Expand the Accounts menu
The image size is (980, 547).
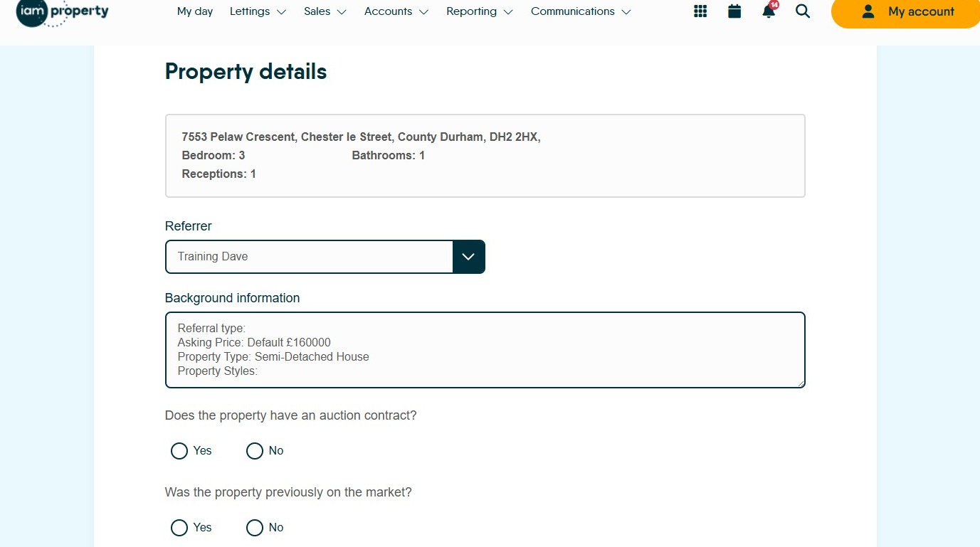click(x=396, y=11)
